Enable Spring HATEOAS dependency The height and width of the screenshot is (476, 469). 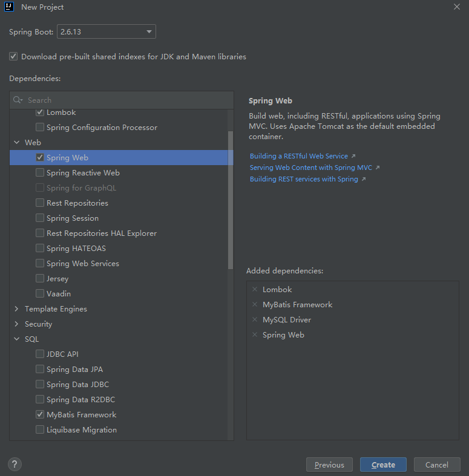pos(40,248)
